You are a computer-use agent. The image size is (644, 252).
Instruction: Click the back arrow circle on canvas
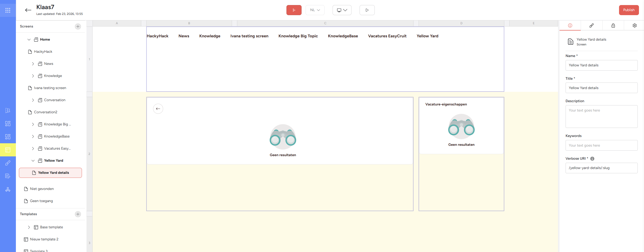[158, 109]
